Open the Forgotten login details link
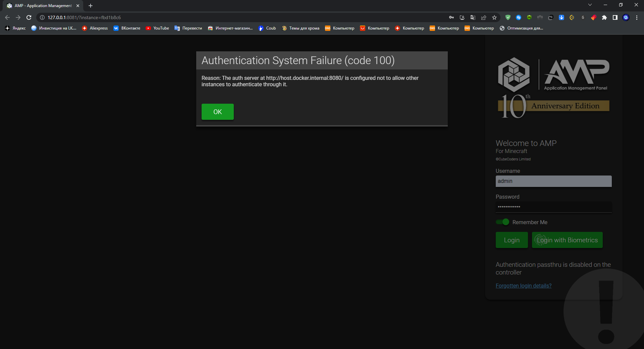The height and width of the screenshot is (349, 644). coord(524,286)
